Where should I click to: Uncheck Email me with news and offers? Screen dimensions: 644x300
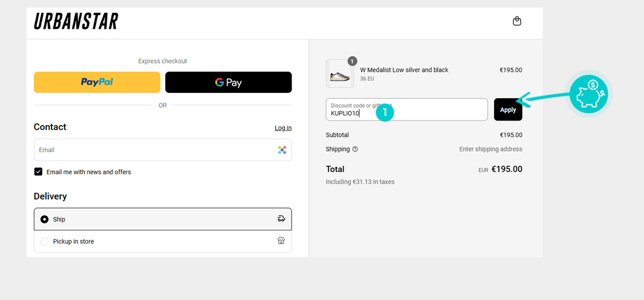point(39,172)
